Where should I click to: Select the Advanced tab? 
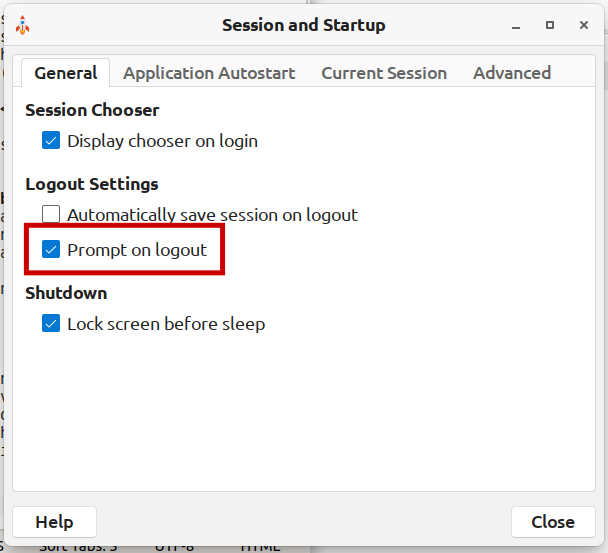pyautogui.click(x=512, y=73)
